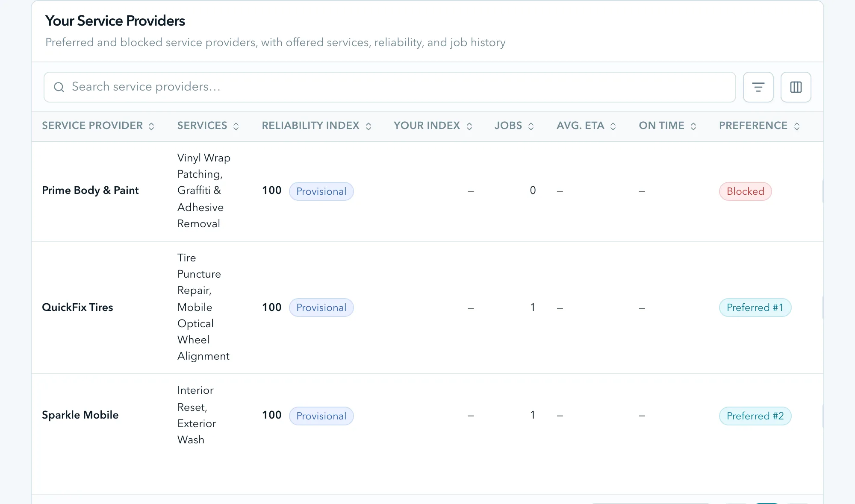Sort by Reliability Index column
This screenshot has height=504, width=855.
coord(317,126)
